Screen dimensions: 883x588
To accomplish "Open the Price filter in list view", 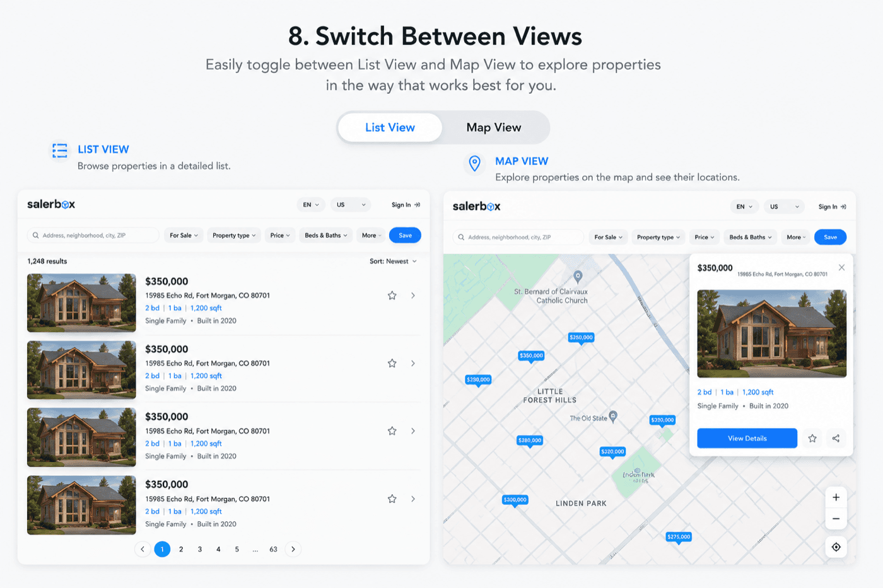I will (x=280, y=235).
